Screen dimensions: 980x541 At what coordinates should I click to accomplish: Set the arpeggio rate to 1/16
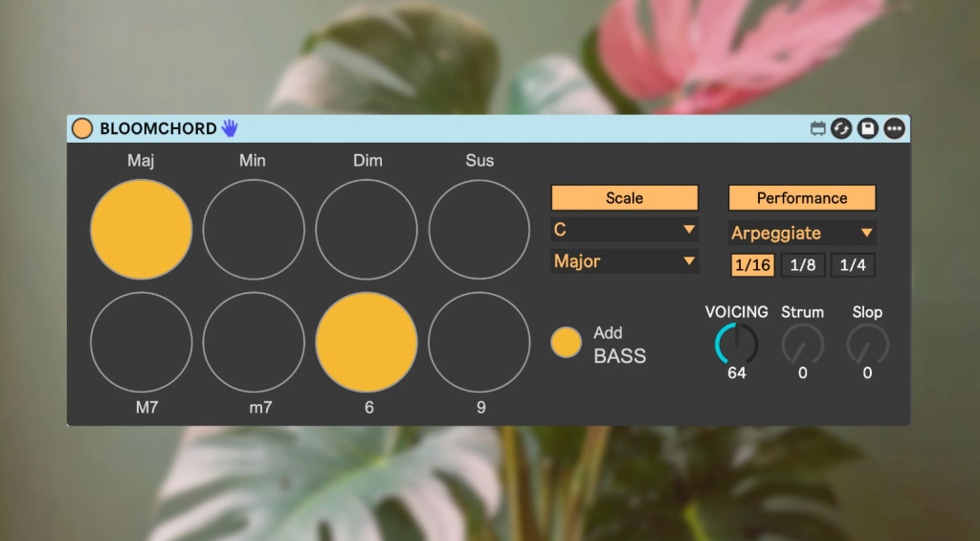pyautogui.click(x=752, y=265)
